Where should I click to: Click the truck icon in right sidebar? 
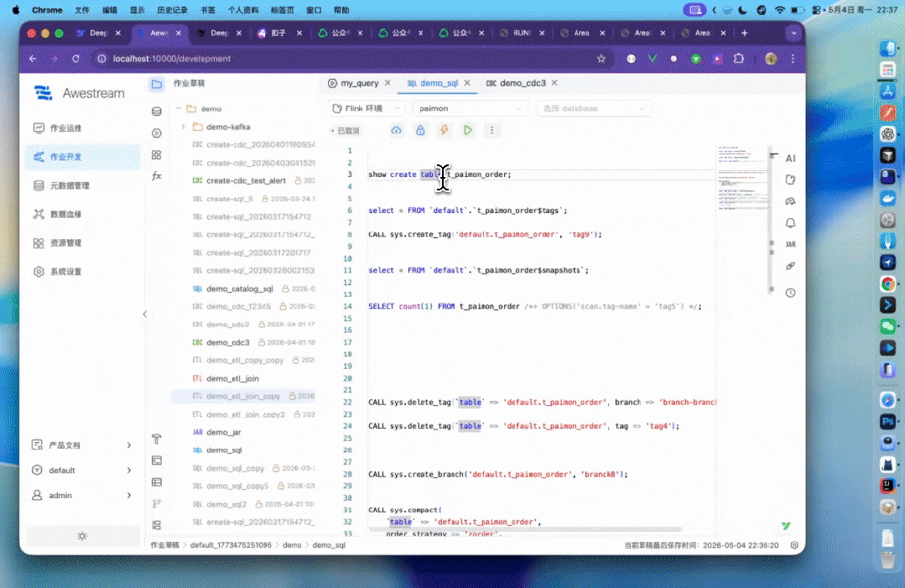tap(790, 201)
